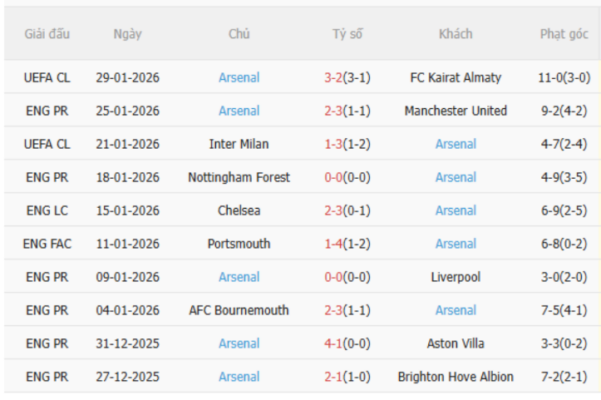
Task: Click Arsenal in the 21-01-2026 match row
Action: 455,144
